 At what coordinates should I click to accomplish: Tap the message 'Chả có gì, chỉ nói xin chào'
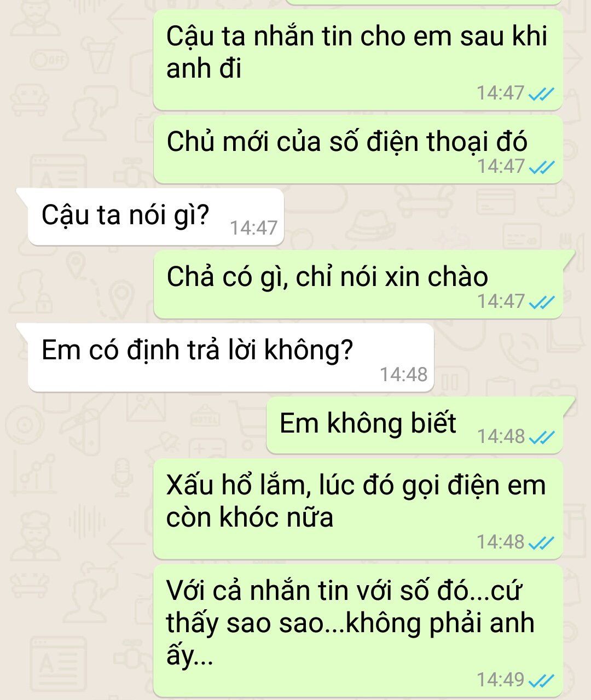coord(358,284)
